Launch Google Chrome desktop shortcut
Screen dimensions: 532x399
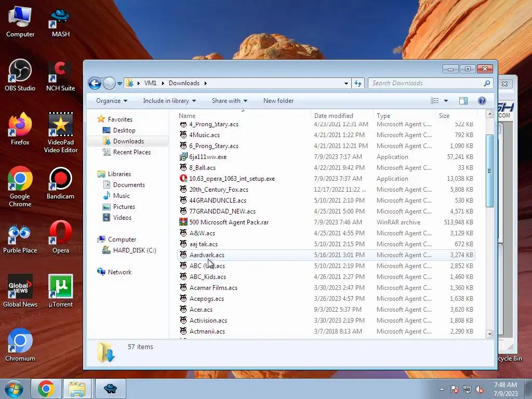click(20, 187)
